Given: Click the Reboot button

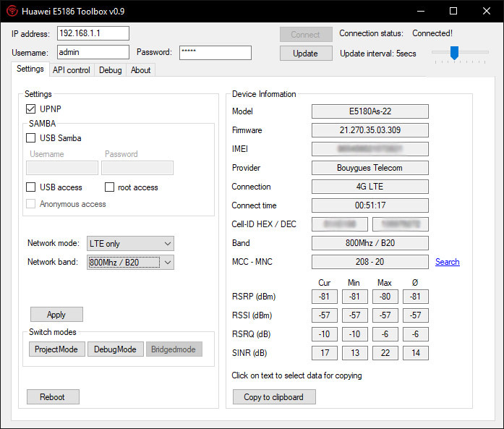Looking at the screenshot, I should pyautogui.click(x=53, y=397).
